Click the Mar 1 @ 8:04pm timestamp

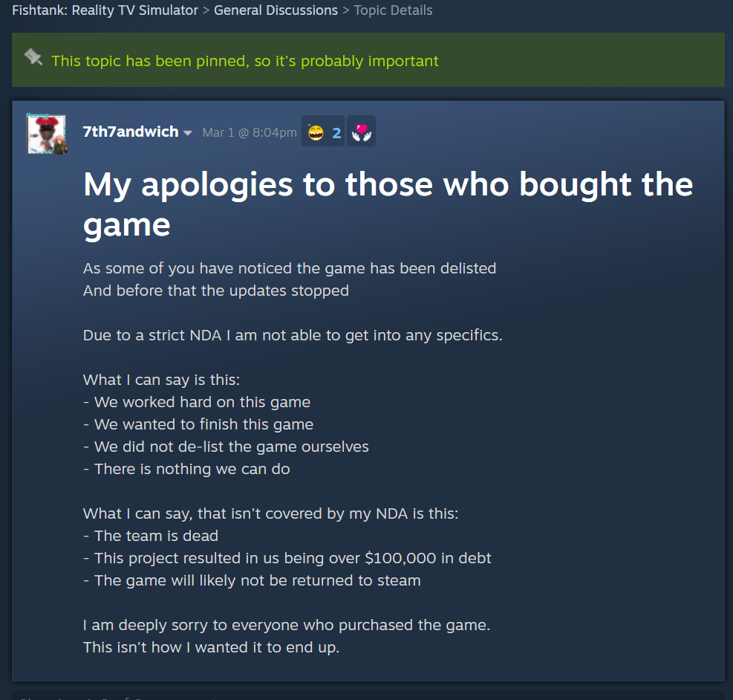tap(250, 133)
